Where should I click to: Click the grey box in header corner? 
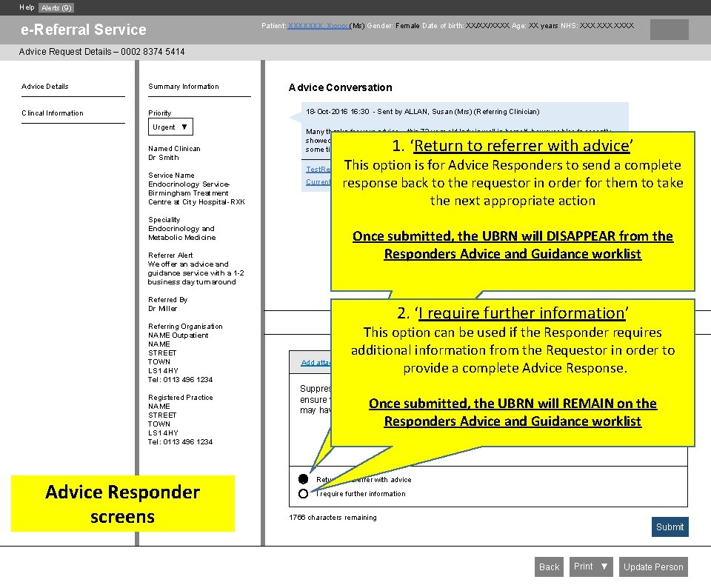click(669, 30)
